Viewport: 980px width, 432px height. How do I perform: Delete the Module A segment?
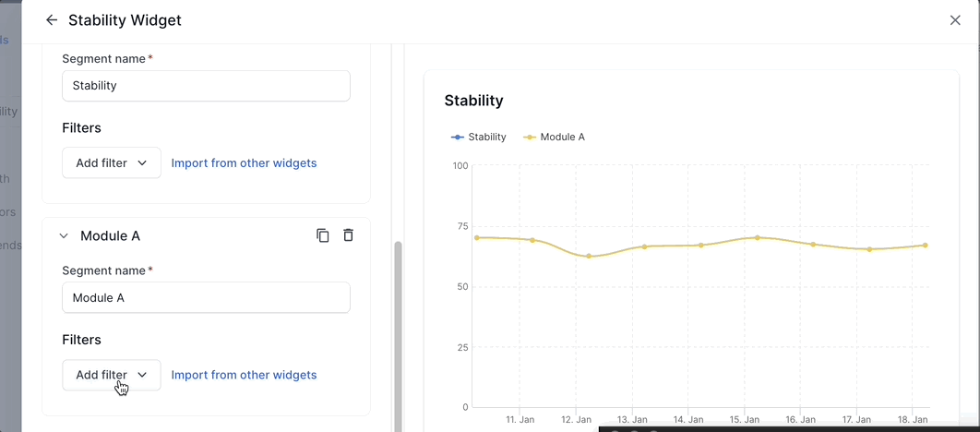pyautogui.click(x=348, y=235)
